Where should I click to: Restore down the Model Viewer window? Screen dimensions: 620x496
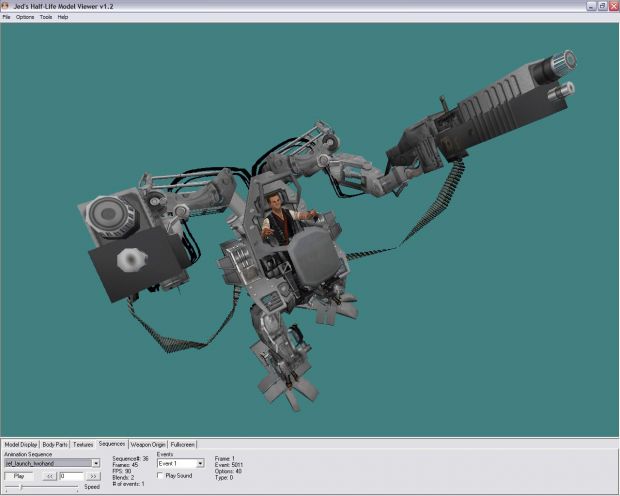coord(602,6)
